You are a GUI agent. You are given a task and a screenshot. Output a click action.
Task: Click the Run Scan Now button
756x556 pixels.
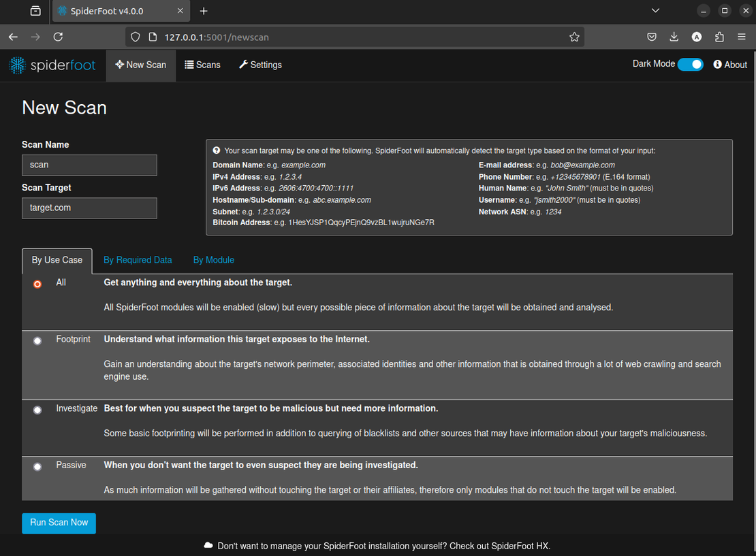click(x=59, y=523)
